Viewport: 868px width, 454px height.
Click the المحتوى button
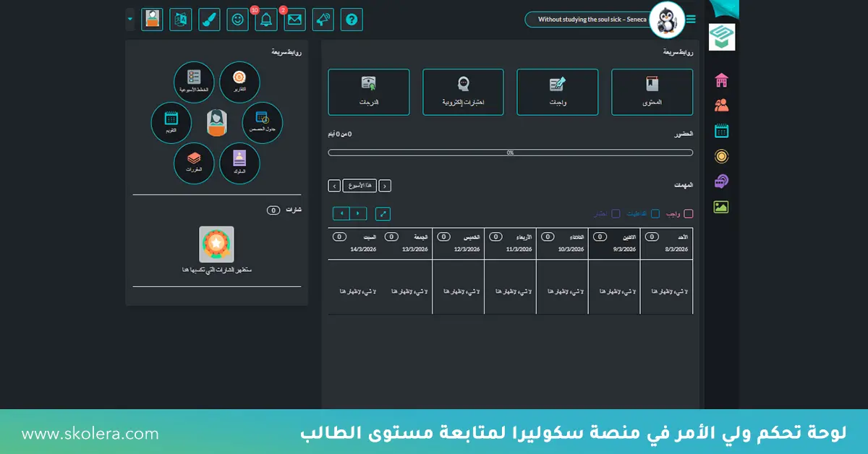[x=652, y=92]
